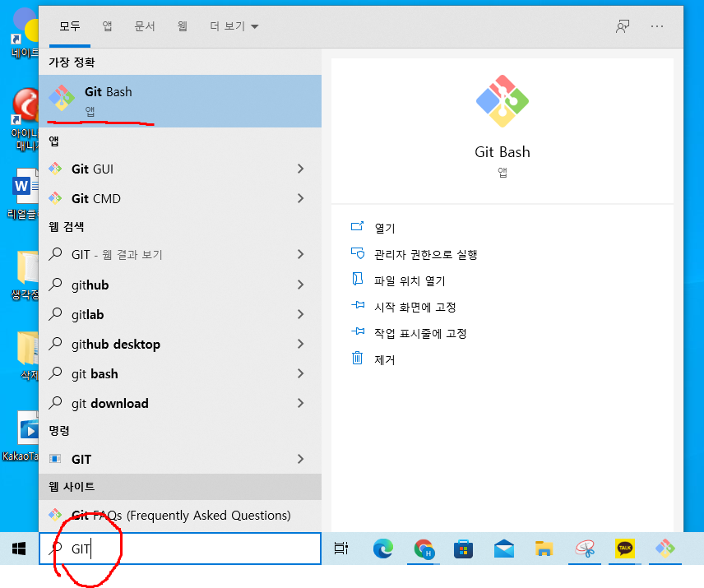Click Git GUI app icon
This screenshot has width=704, height=588.
55,169
